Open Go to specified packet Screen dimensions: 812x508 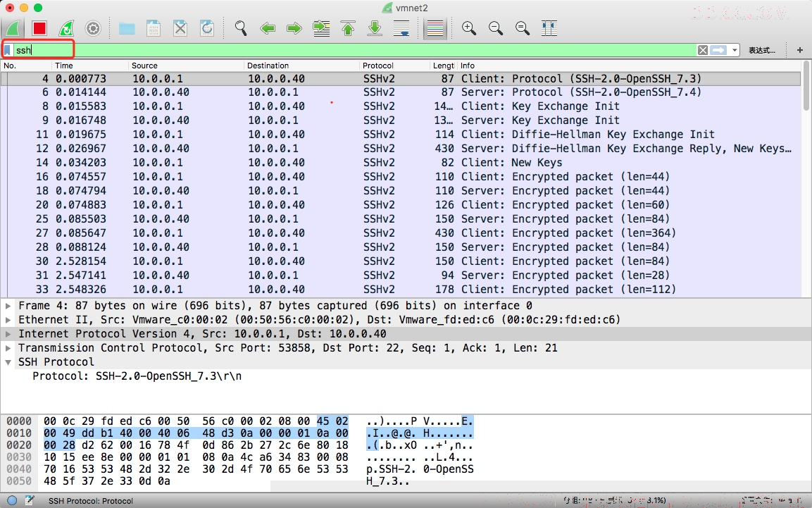(x=322, y=28)
